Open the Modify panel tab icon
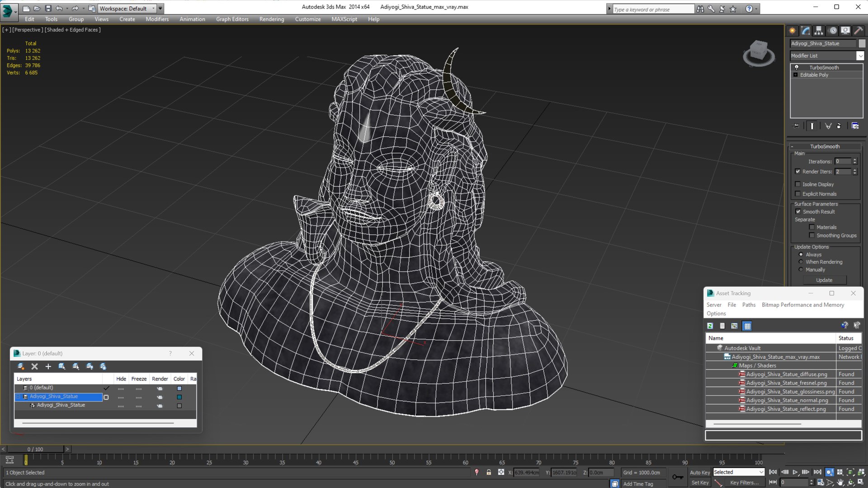This screenshot has height=488, width=868. point(806,31)
